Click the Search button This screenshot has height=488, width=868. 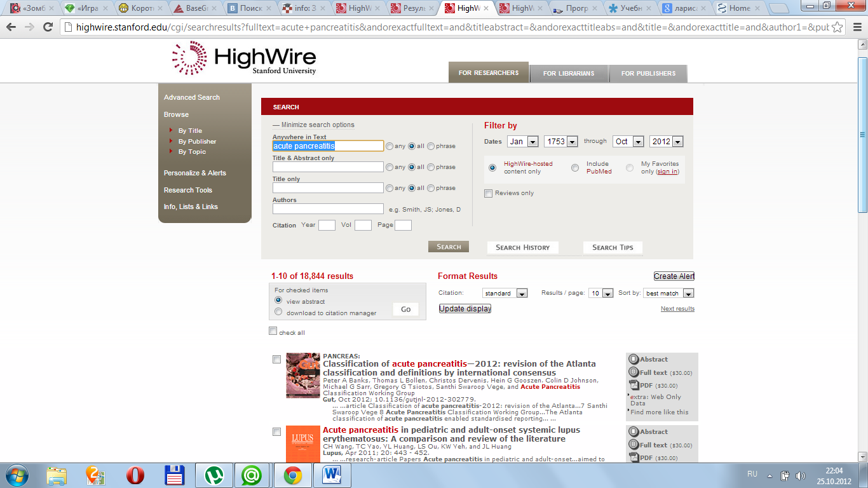[x=449, y=247]
